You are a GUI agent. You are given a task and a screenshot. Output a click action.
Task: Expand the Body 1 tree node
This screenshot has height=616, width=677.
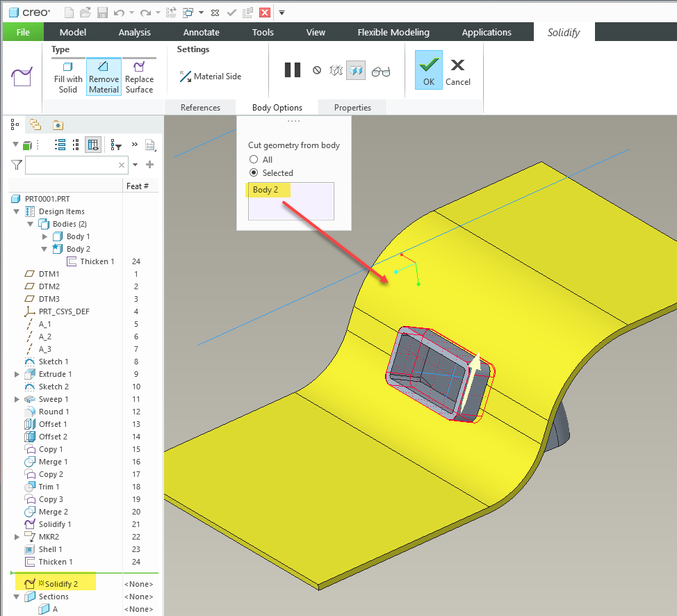click(x=45, y=236)
